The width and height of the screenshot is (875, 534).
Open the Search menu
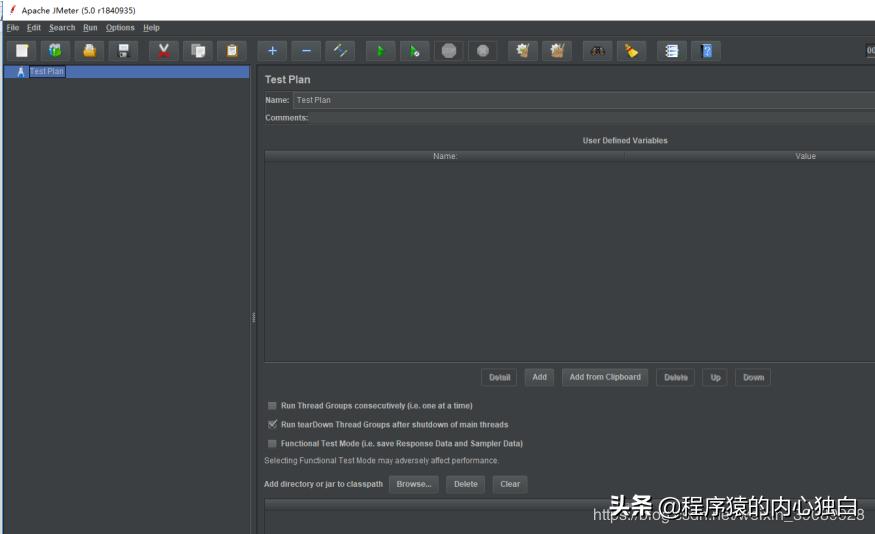click(x=62, y=27)
